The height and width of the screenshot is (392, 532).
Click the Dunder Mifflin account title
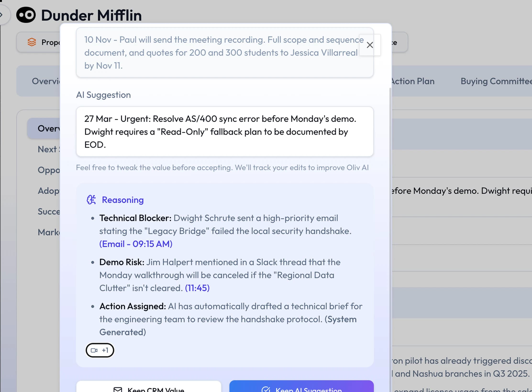pyautogui.click(x=91, y=15)
